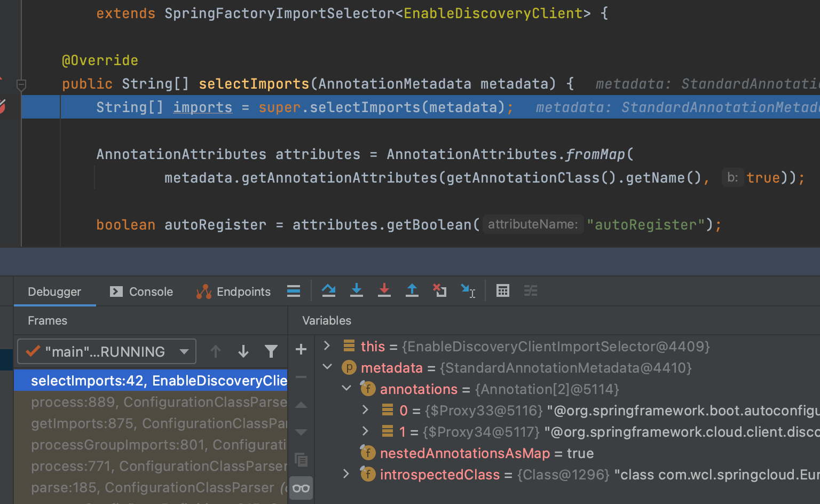Switch to the Console tab

tap(141, 292)
